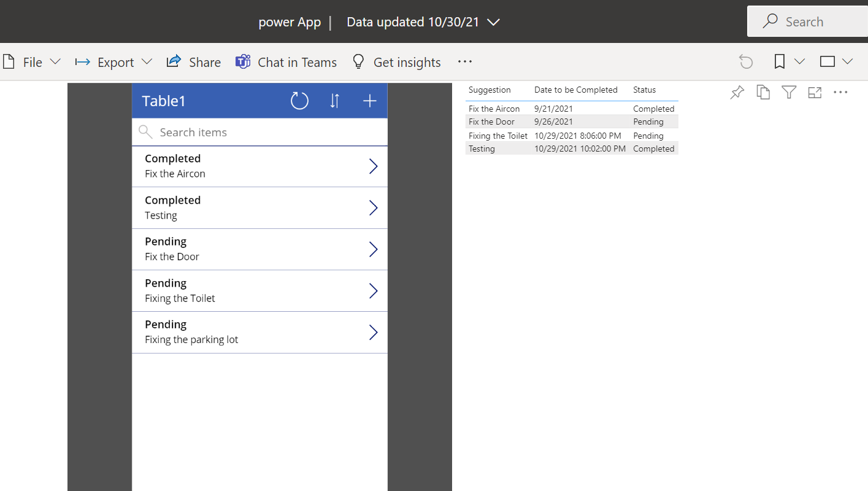Viewport: 868px width, 491px height.
Task: Open details chevron for Fixing the parking lot
Action: (x=373, y=332)
